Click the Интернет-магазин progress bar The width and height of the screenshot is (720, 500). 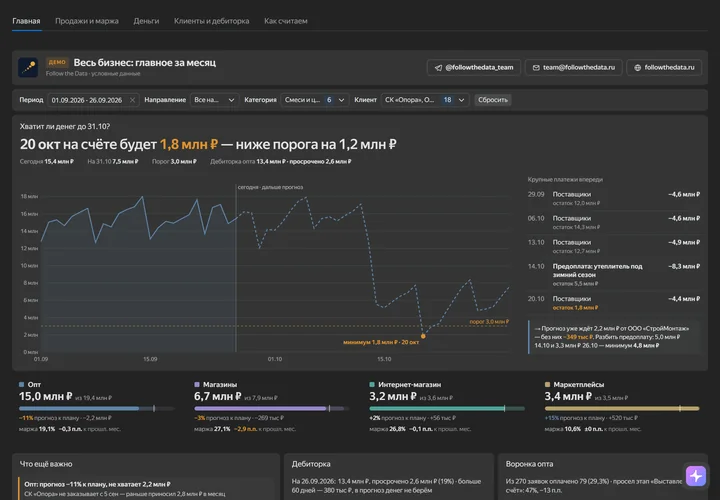click(x=447, y=408)
